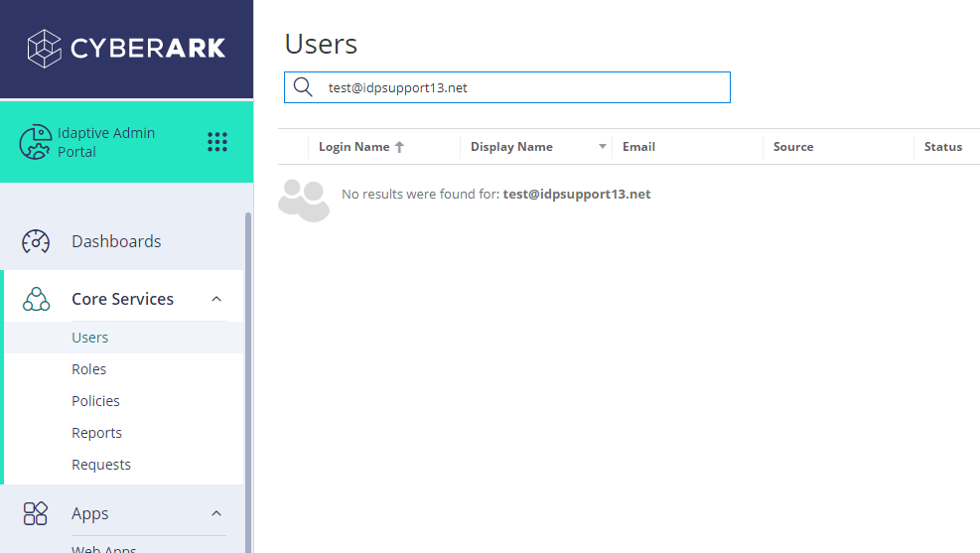
Task: Click the Login Name sort arrow
Action: [x=399, y=147]
